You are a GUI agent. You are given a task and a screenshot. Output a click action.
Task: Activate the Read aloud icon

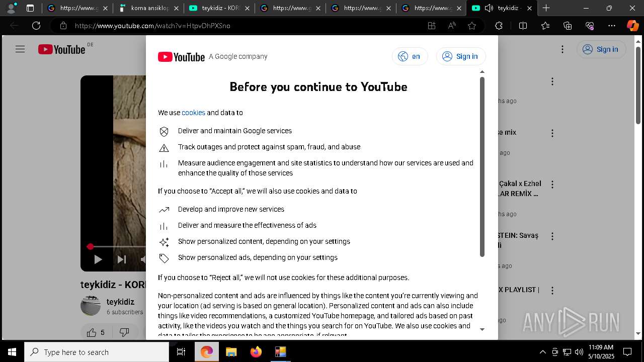pyautogui.click(x=452, y=26)
